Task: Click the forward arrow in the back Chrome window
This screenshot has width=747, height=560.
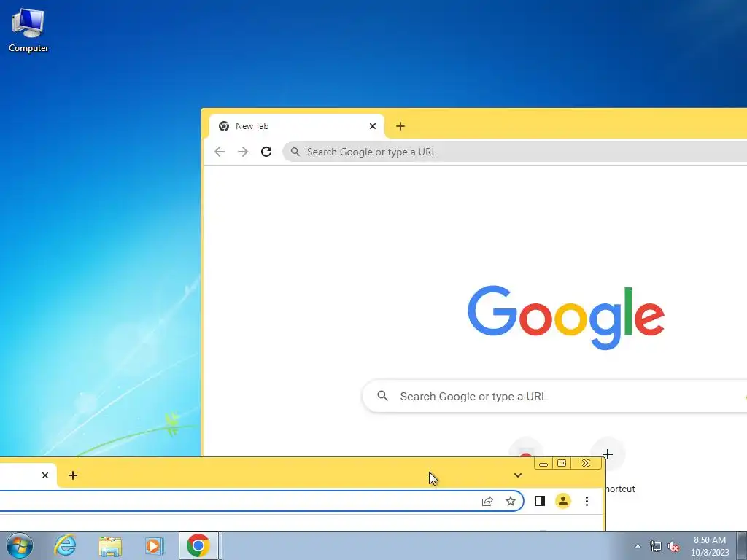Action: tap(243, 152)
